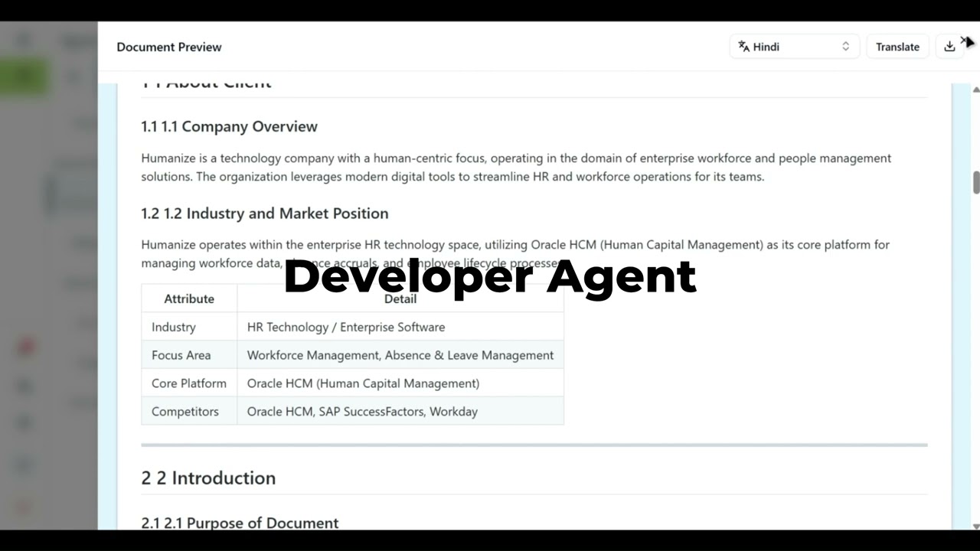980x551 pixels.
Task: Click the '2.1 2.1 Purpose of Document' heading
Action: click(240, 523)
